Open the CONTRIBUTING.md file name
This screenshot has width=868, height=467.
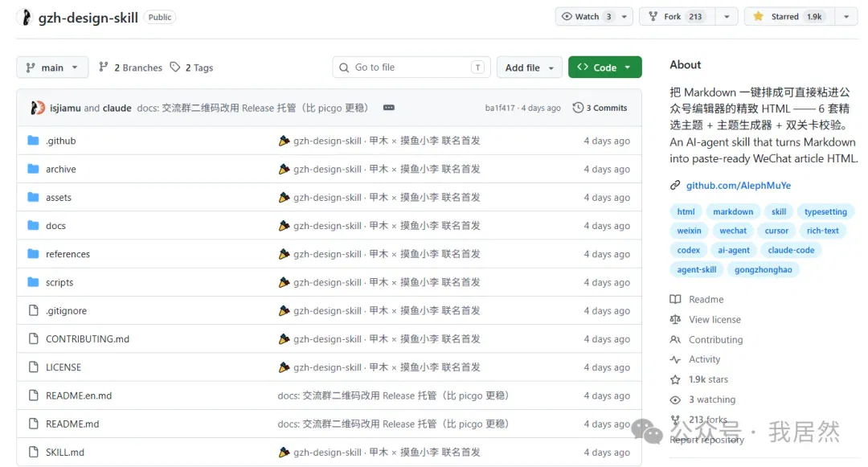[x=88, y=338]
